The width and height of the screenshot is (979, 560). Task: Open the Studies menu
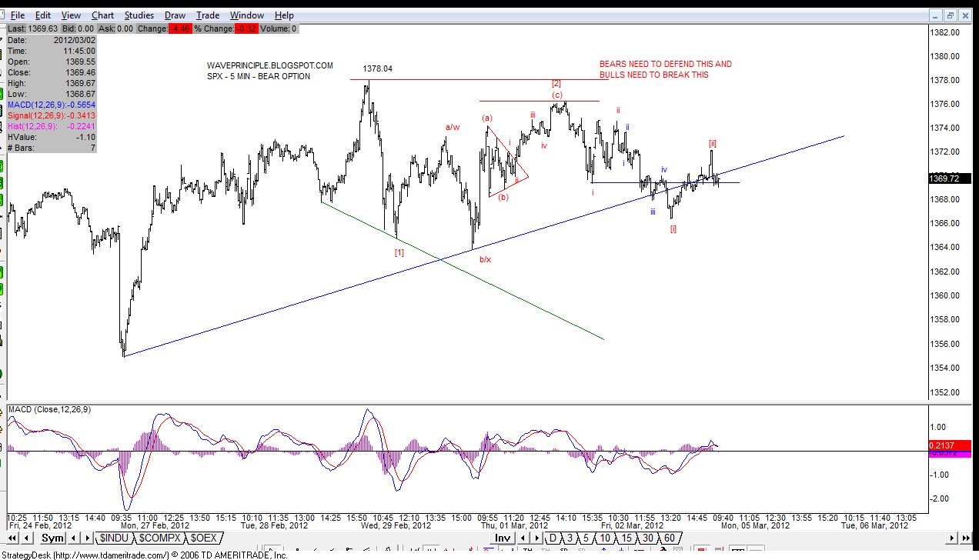139,15
